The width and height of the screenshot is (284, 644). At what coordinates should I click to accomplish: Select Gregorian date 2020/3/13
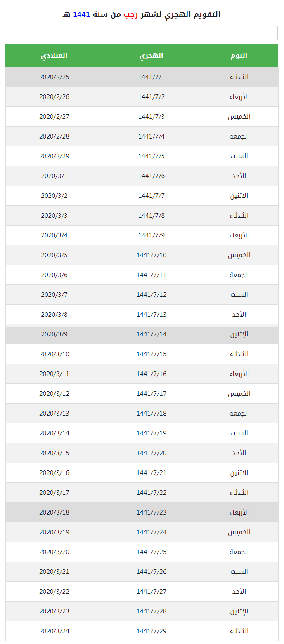pos(54,414)
